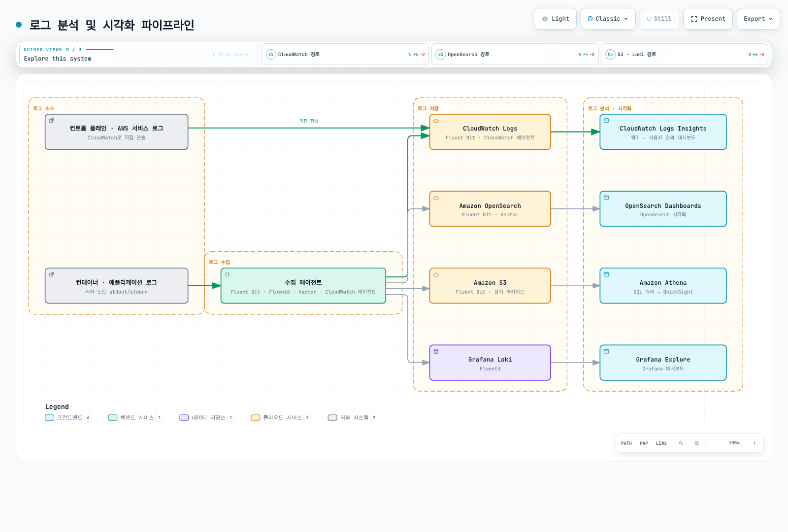This screenshot has height=532, width=788.
Task: Click the Play story control
Action: coord(230,55)
